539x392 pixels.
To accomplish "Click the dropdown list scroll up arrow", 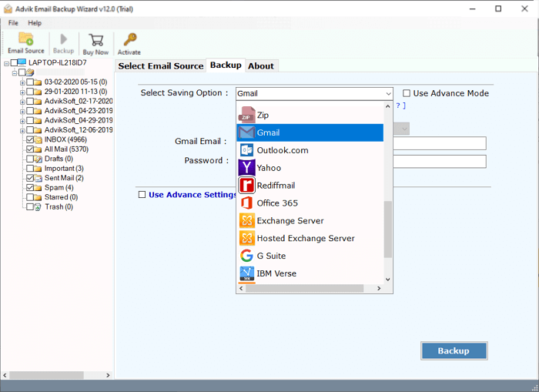I will click(388, 106).
